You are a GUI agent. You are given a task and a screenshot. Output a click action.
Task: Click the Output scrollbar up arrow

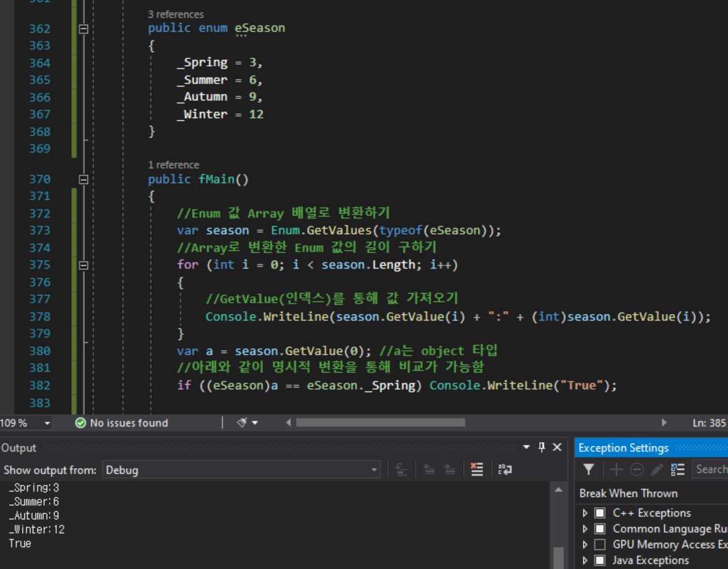point(558,490)
